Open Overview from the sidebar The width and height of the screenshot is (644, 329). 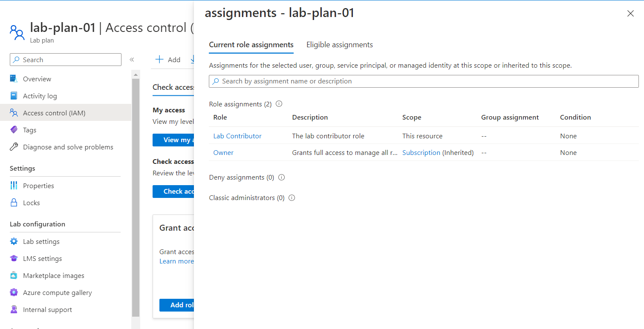pyautogui.click(x=37, y=79)
